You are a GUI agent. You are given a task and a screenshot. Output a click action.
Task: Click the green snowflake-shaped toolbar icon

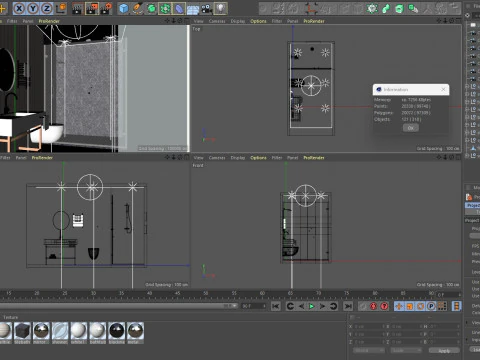[372, 8]
